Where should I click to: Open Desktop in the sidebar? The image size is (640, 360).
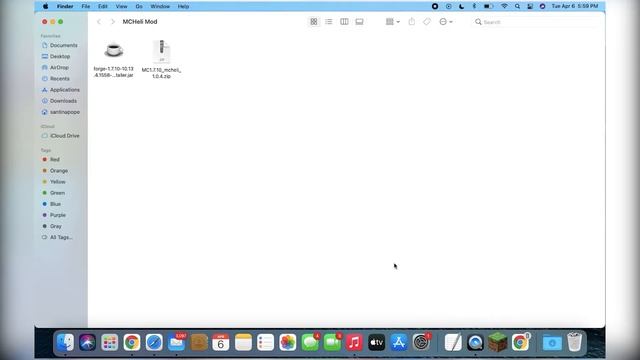(x=56, y=56)
